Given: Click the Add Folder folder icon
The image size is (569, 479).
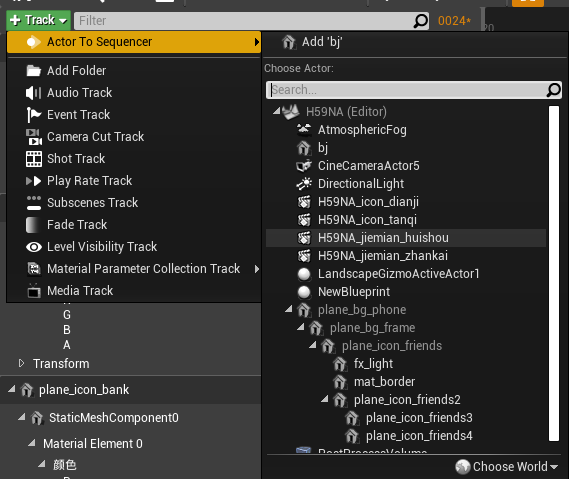Looking at the screenshot, I should [x=34, y=71].
